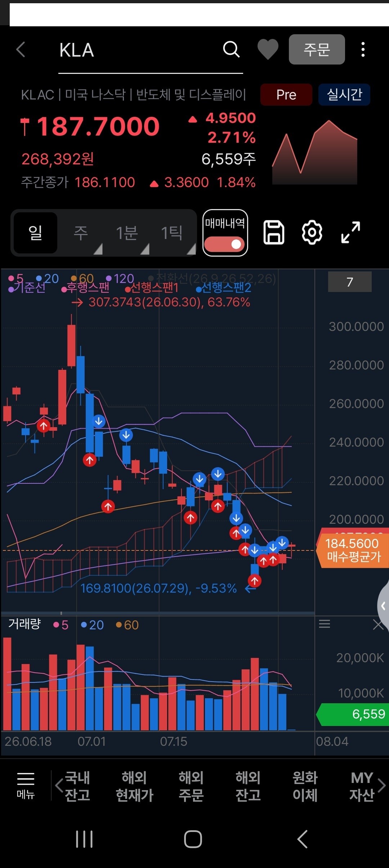Tap the 매수평균가 184.5600 price tag

tap(353, 550)
